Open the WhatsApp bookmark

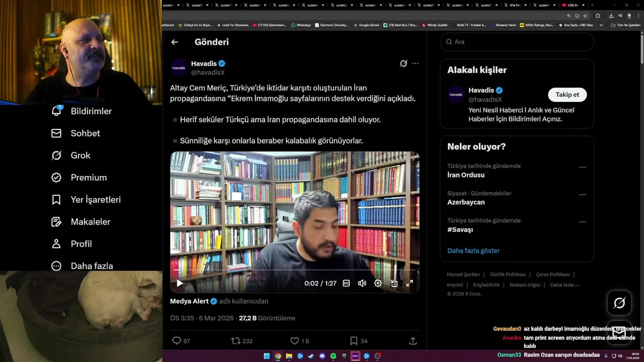pyautogui.click(x=301, y=25)
